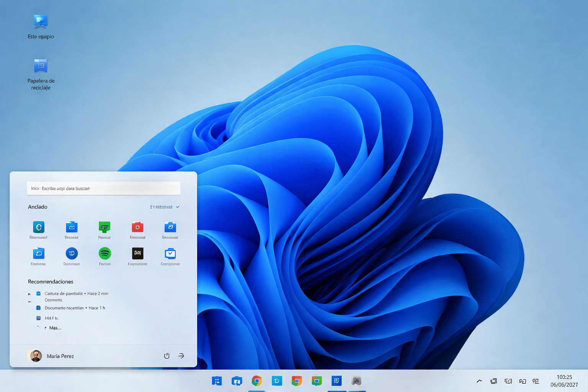Expand Mas... under Recomendaciones
The height and width of the screenshot is (392, 588).
(x=55, y=328)
